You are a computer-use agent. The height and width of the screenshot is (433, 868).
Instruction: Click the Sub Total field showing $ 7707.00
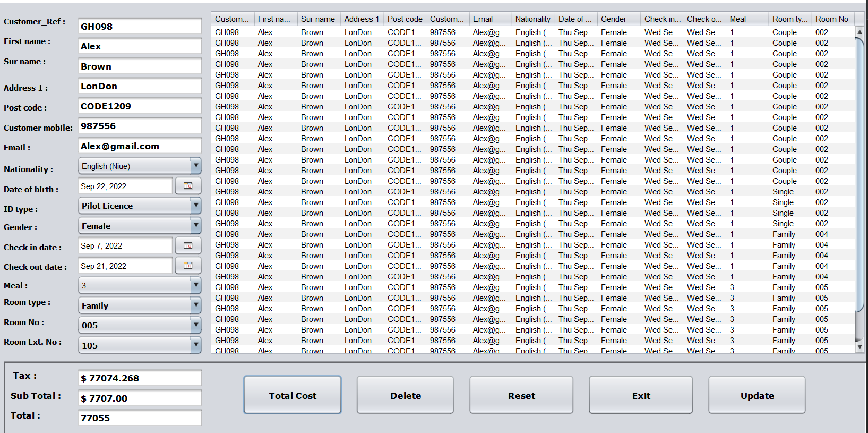point(140,398)
